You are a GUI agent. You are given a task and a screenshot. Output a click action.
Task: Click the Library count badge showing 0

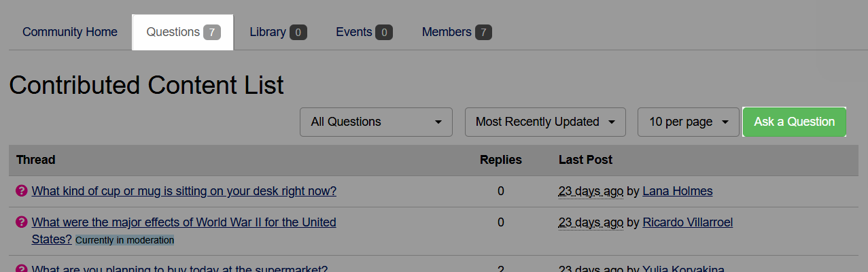[x=298, y=32]
